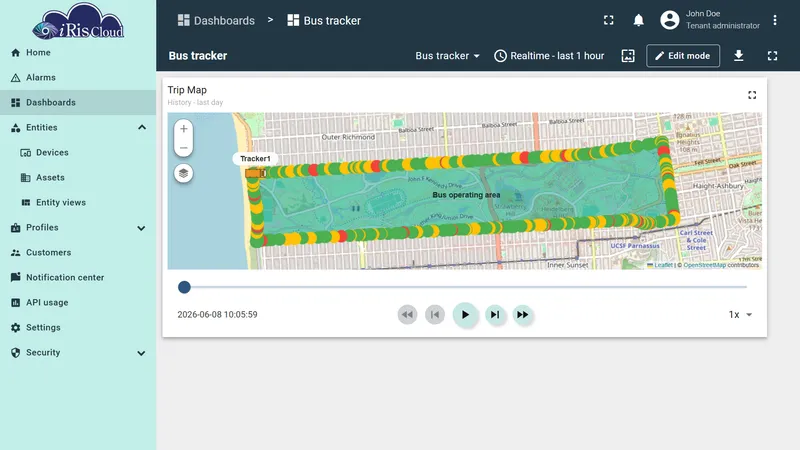
Task: Click the Settings gear icon
Action: tap(15, 328)
